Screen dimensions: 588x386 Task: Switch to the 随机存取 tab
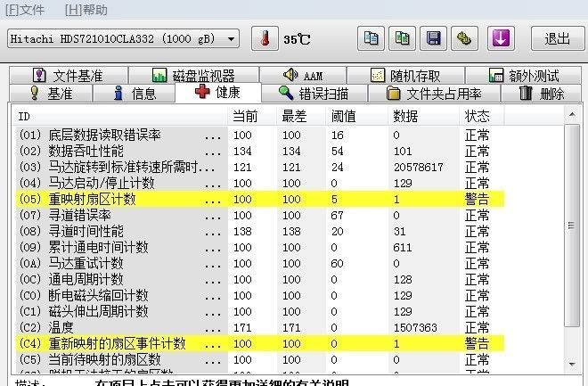405,76
